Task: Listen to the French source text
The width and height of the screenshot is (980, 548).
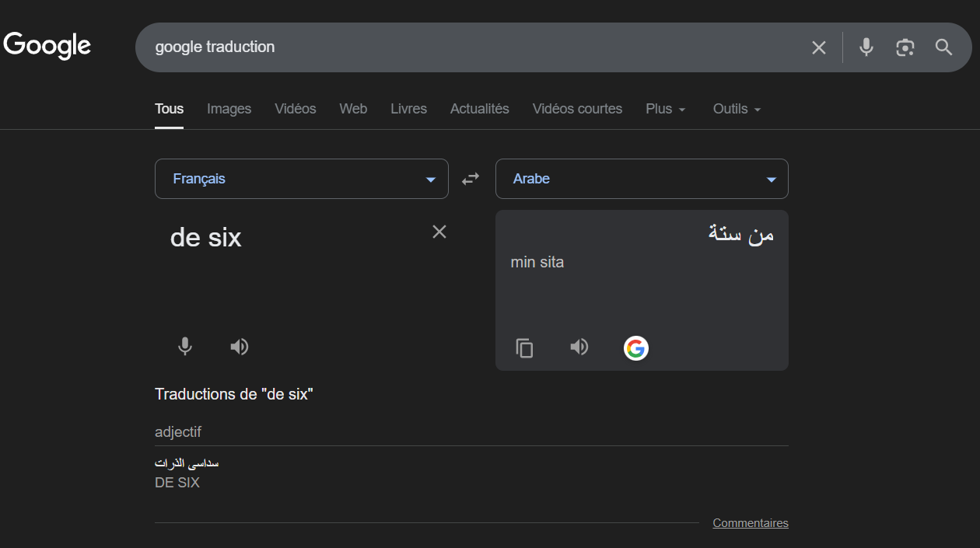Action: [x=240, y=347]
